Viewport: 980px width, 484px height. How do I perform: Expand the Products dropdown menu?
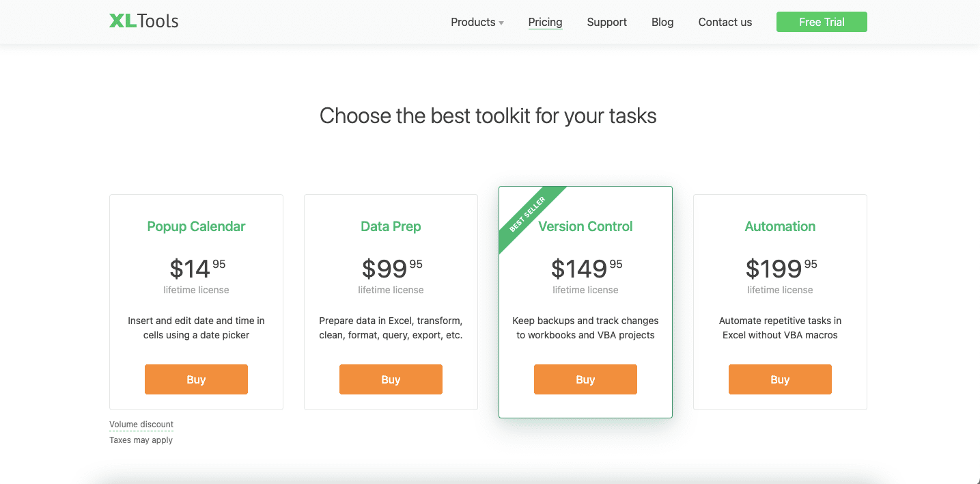[477, 22]
